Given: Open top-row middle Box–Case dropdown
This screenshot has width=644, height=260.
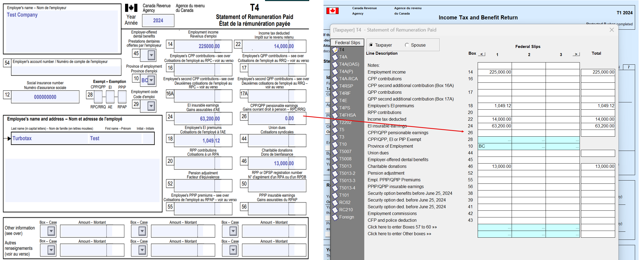Looking at the screenshot, I should pos(142,231).
